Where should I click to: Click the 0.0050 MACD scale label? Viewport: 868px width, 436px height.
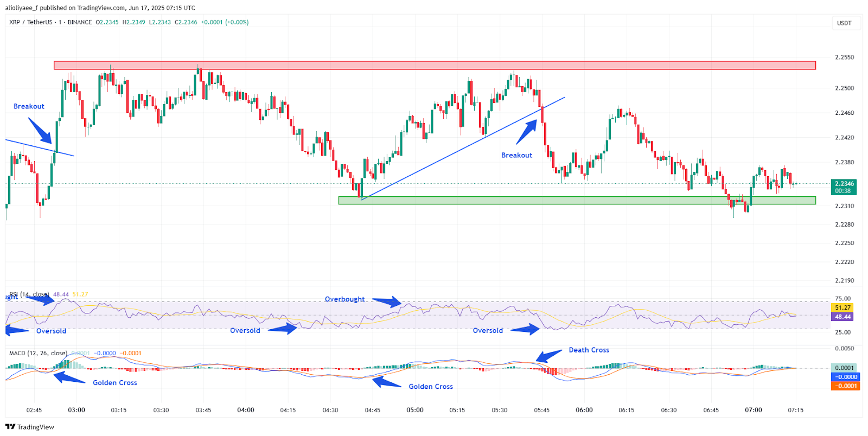coord(844,348)
